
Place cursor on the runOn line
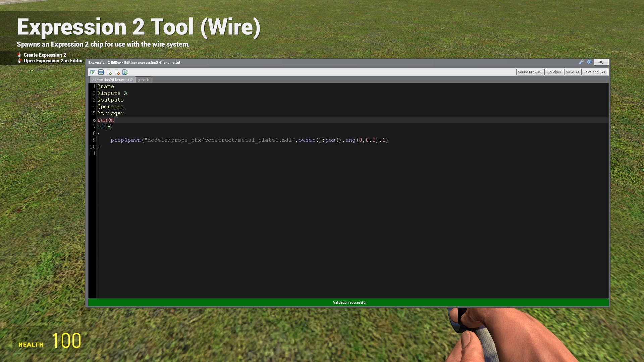click(x=106, y=120)
